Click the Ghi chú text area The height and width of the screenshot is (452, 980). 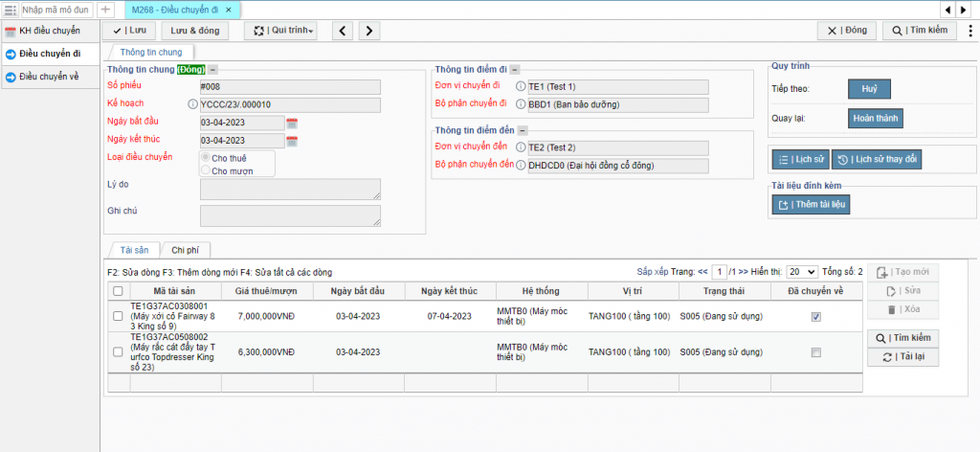click(x=290, y=215)
